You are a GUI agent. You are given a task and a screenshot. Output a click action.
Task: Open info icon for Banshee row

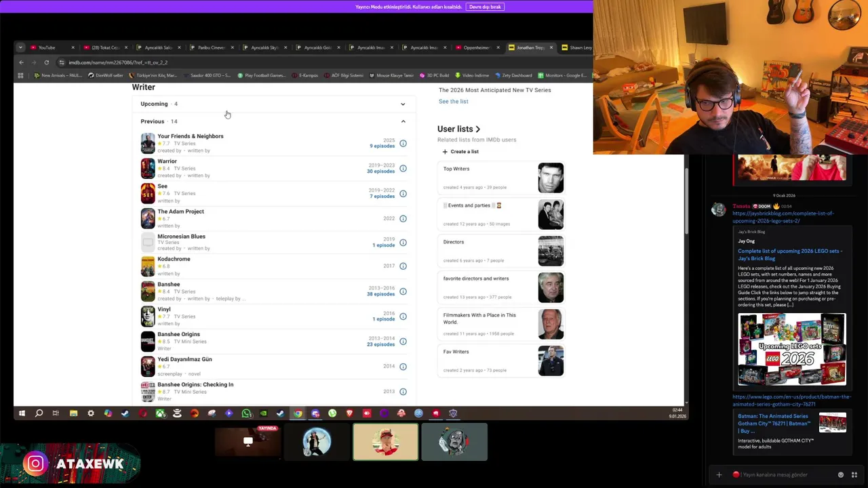tap(403, 291)
